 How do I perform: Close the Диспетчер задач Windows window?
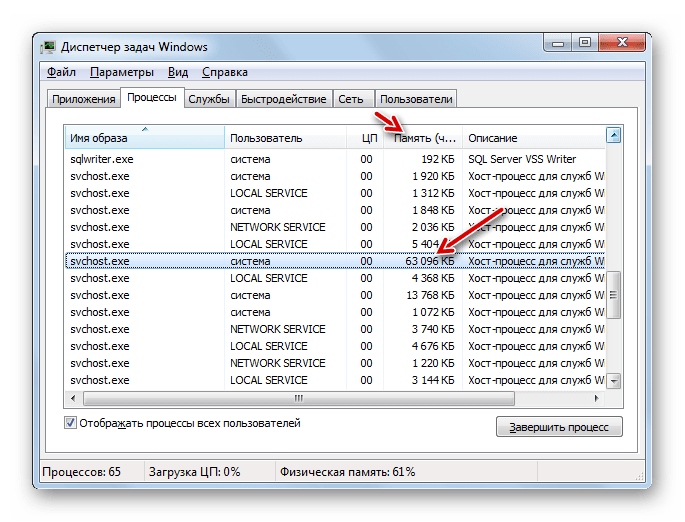622,43
